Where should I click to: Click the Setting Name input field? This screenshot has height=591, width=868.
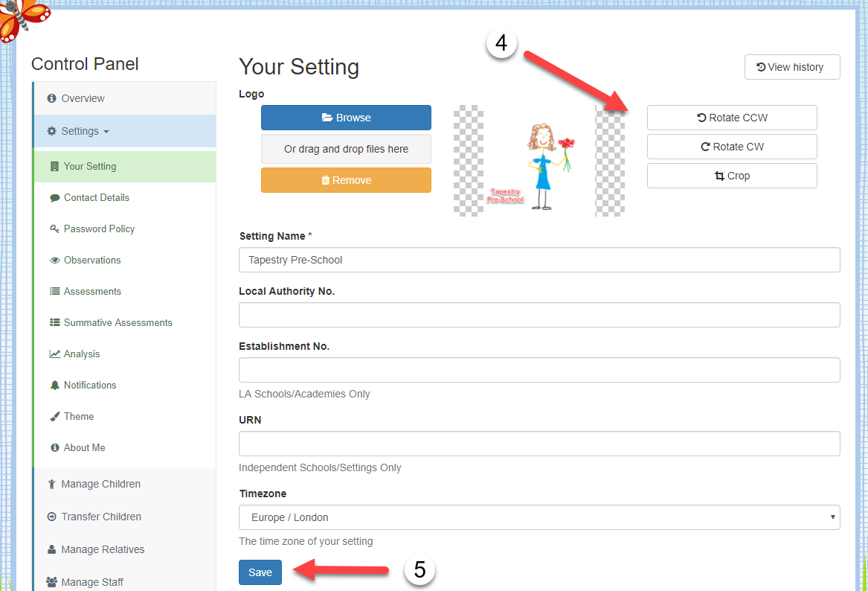click(539, 260)
